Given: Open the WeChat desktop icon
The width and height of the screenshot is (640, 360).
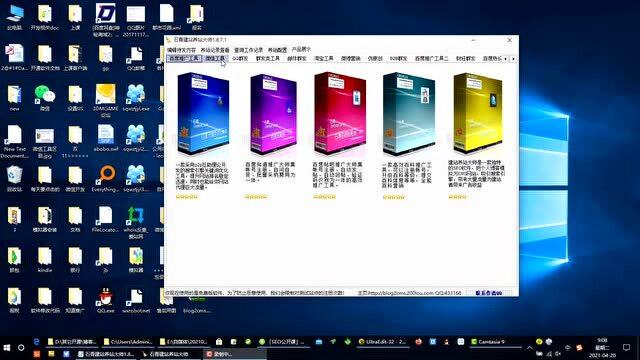Looking at the screenshot, I should point(44,98).
